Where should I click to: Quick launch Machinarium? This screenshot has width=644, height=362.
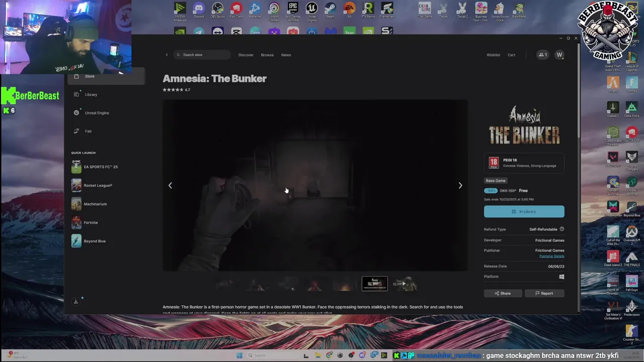[107, 204]
